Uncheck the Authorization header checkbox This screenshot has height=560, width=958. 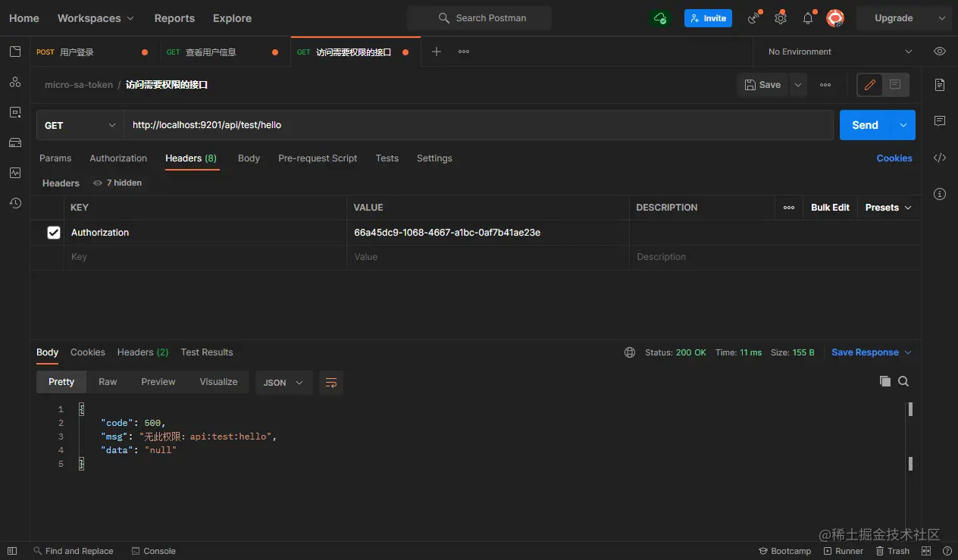pyautogui.click(x=54, y=233)
